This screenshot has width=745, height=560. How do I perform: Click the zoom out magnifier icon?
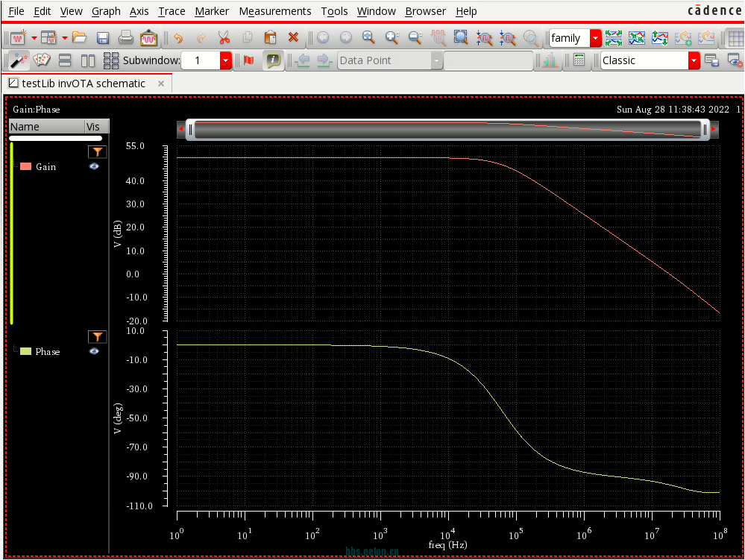pyautogui.click(x=415, y=37)
